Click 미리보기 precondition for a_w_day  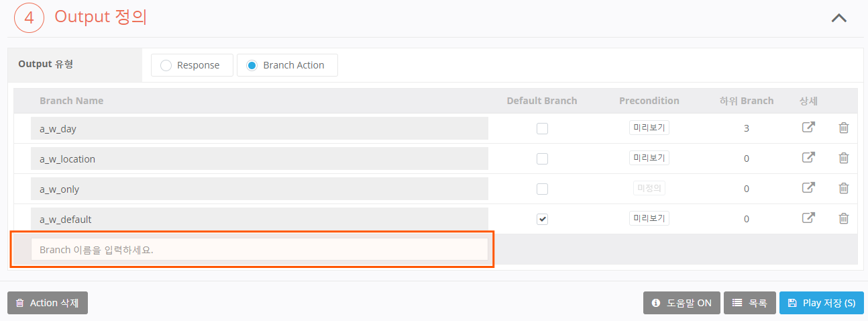(x=649, y=128)
